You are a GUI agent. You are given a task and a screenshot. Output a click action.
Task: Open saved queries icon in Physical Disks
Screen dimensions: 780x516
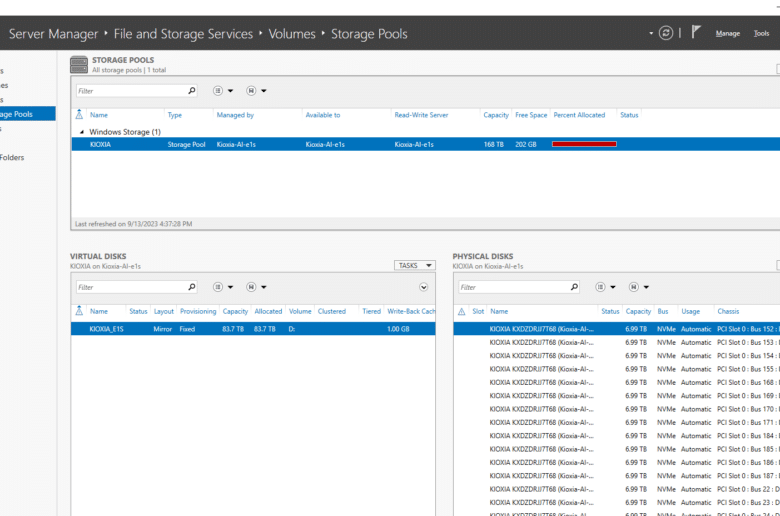[x=633, y=287]
